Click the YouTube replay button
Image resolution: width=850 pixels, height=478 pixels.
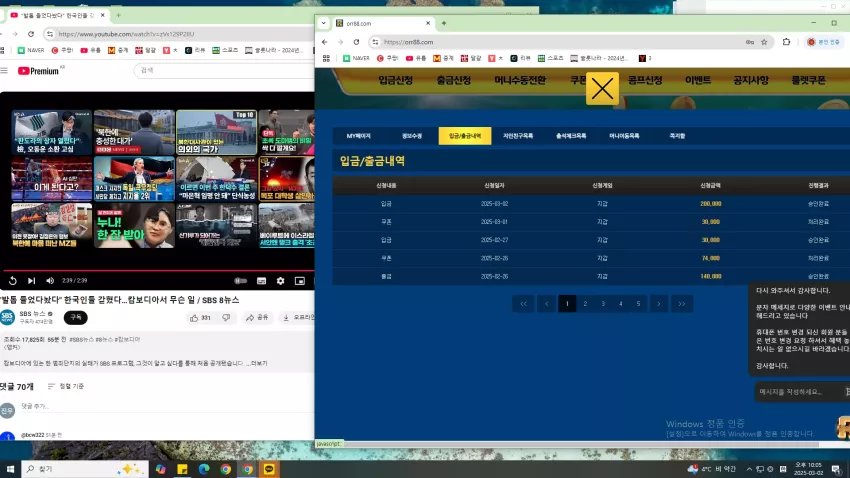[12, 281]
